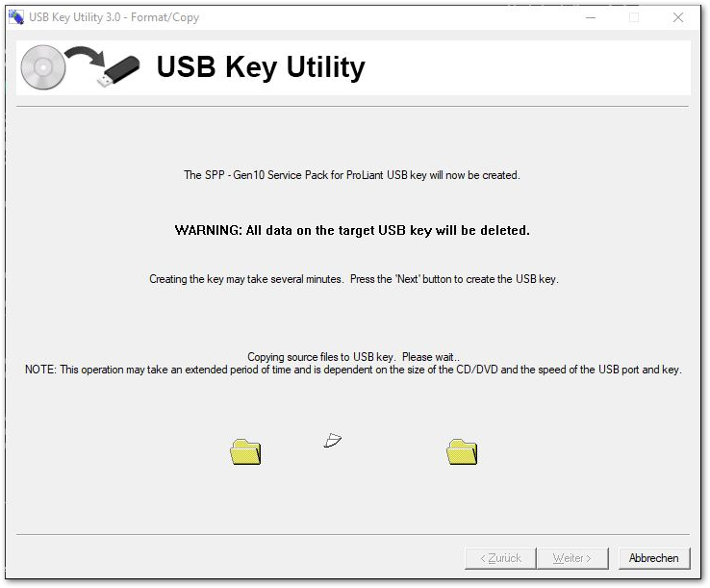Viewport: 710px width, 588px height.
Task: Click the greyed-out maximize button
Action: pyautogui.click(x=634, y=17)
